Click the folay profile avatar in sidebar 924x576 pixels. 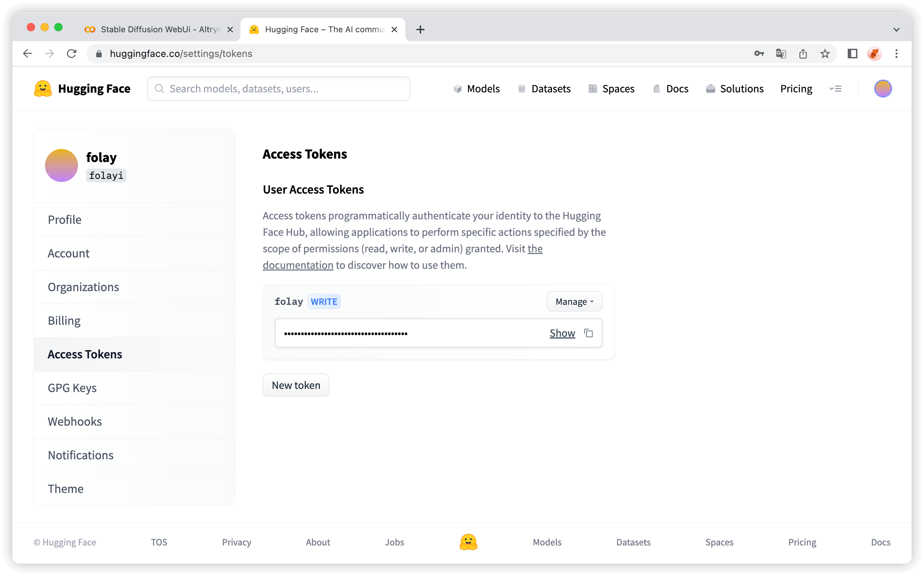[x=61, y=165]
